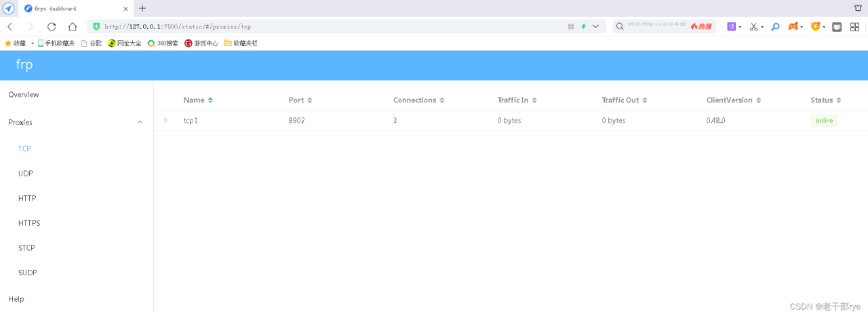The width and height of the screenshot is (868, 316).
Task: Reload the frps dashboard page
Action: point(52,26)
